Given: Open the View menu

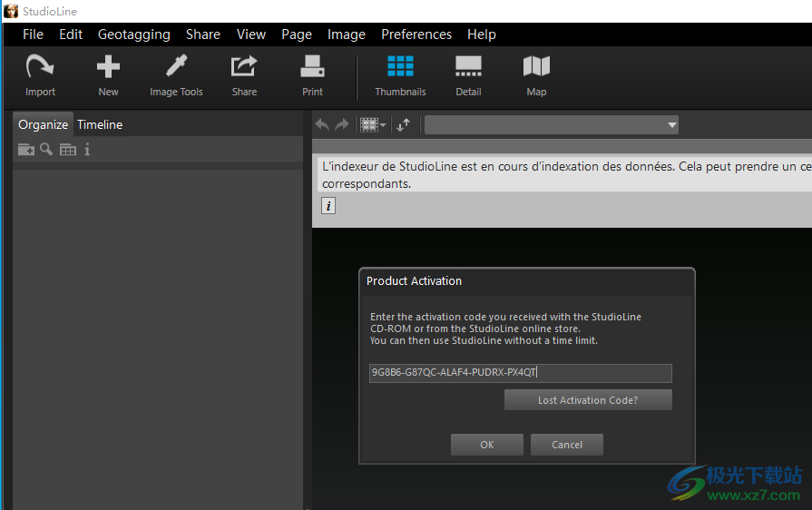Looking at the screenshot, I should pos(251,34).
